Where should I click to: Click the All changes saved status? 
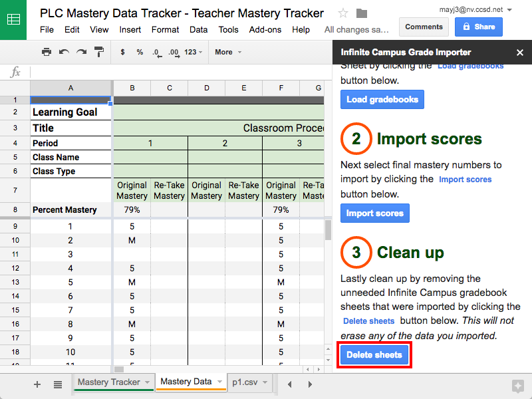pyautogui.click(x=356, y=30)
